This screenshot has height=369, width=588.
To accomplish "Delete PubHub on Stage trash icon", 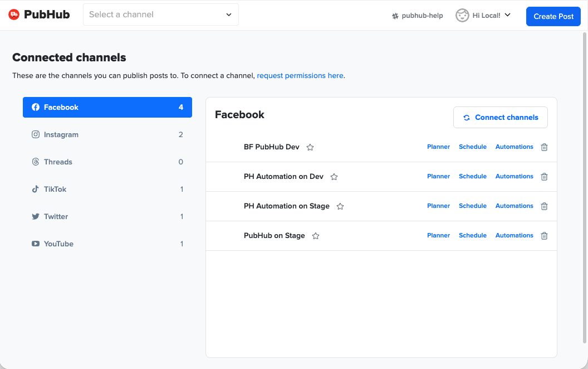I will pyautogui.click(x=544, y=236).
